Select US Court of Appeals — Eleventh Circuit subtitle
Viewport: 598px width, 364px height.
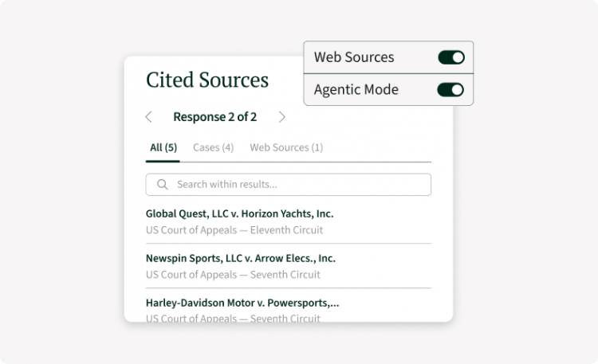tap(234, 230)
